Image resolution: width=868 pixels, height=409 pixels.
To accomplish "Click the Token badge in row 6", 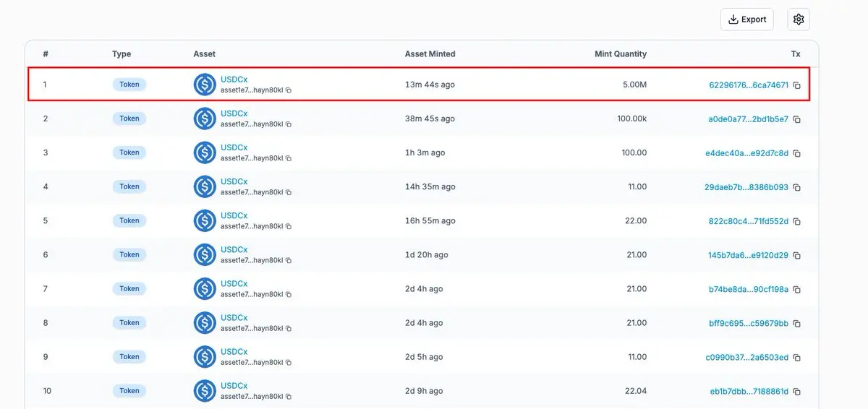I will coord(129,254).
